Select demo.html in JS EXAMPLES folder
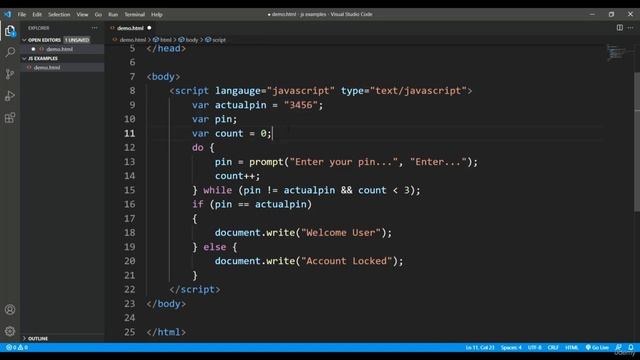640x360 pixels. coord(47,67)
